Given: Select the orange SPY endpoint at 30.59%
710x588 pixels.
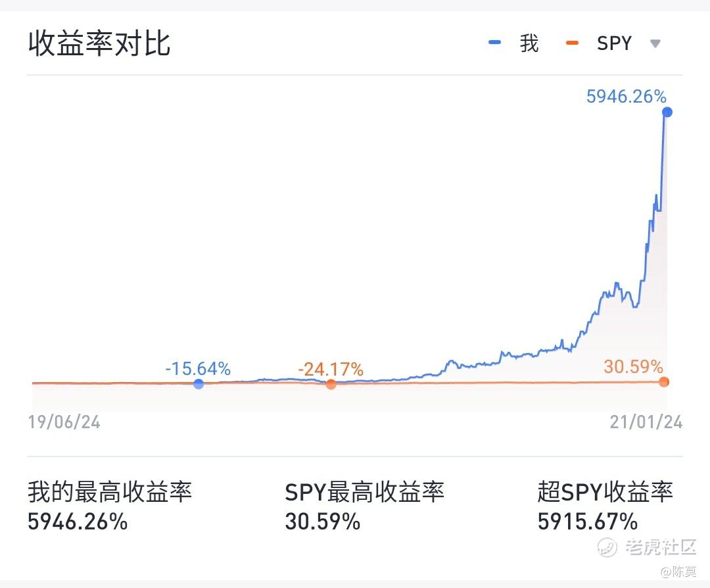Looking at the screenshot, I should pyautogui.click(x=664, y=382).
